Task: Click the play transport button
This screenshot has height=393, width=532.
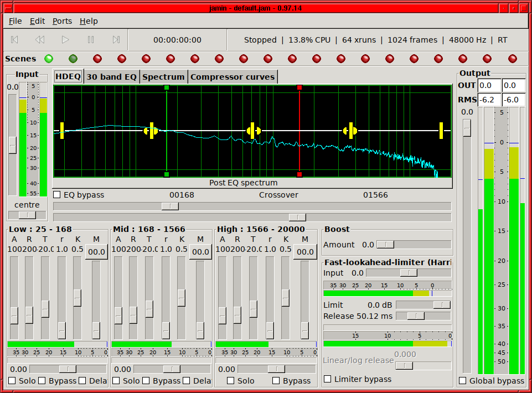Action: (x=65, y=40)
